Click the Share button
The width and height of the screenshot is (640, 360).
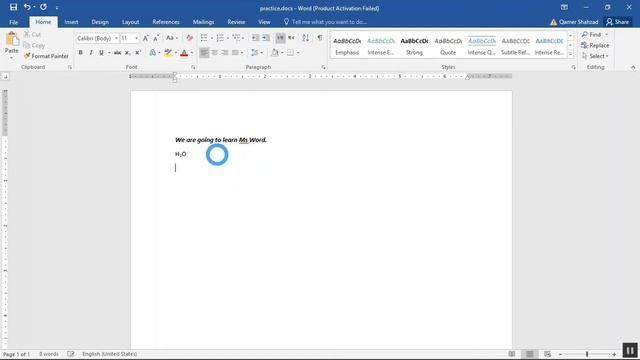click(x=618, y=22)
